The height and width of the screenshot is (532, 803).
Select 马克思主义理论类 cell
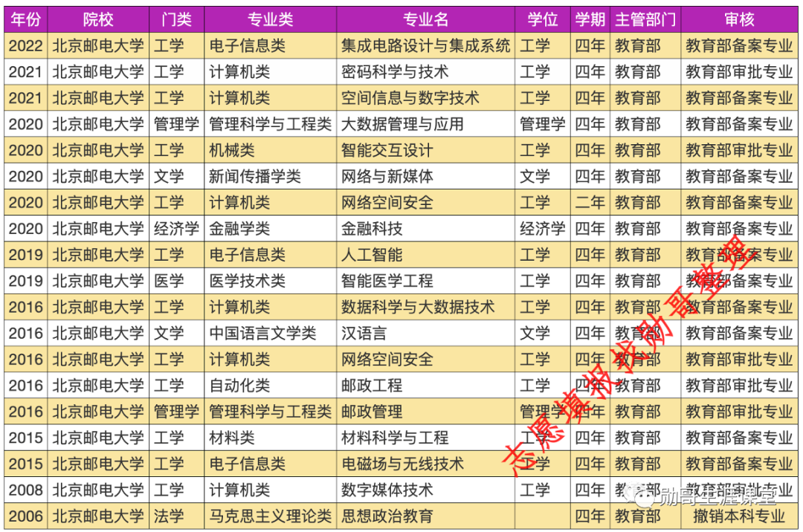pos(271,516)
